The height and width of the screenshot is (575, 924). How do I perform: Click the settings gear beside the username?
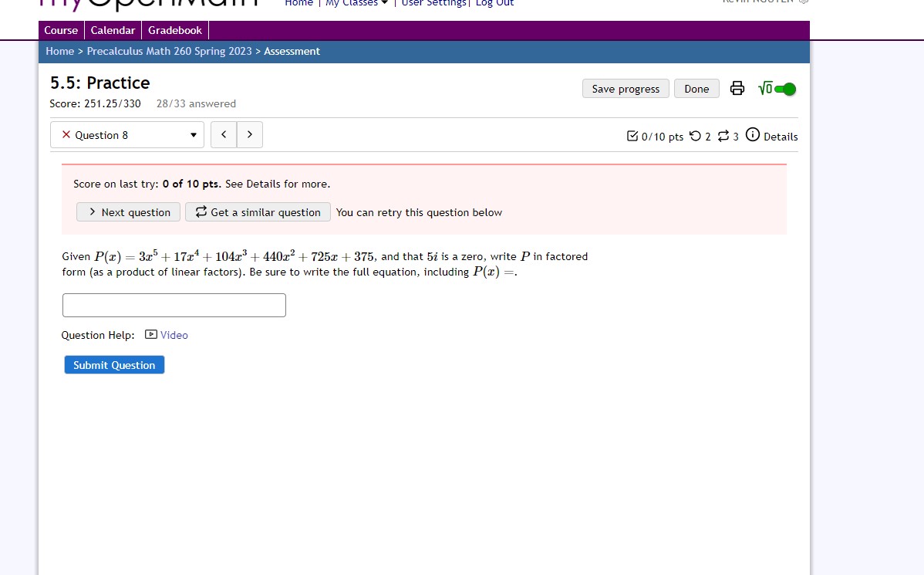804,2
